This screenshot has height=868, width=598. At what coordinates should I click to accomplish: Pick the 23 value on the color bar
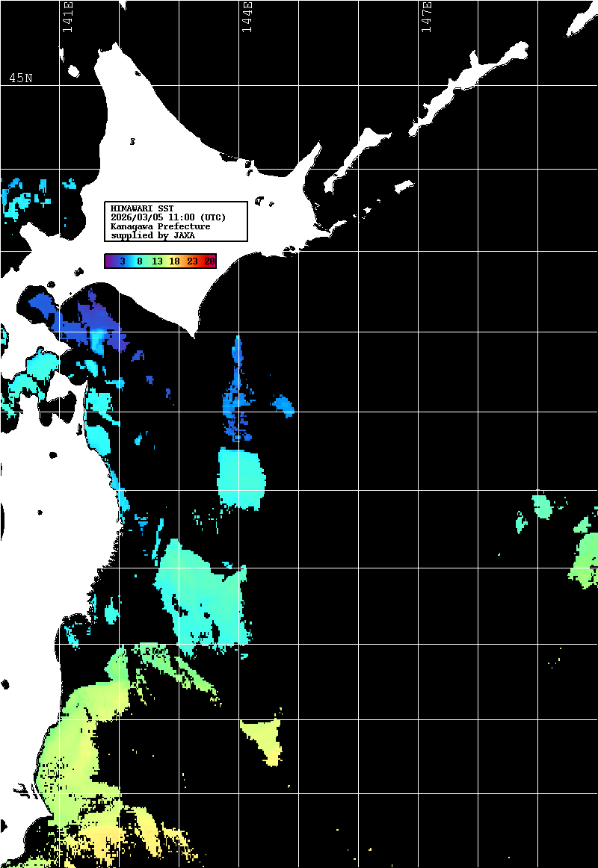pyautogui.click(x=192, y=261)
